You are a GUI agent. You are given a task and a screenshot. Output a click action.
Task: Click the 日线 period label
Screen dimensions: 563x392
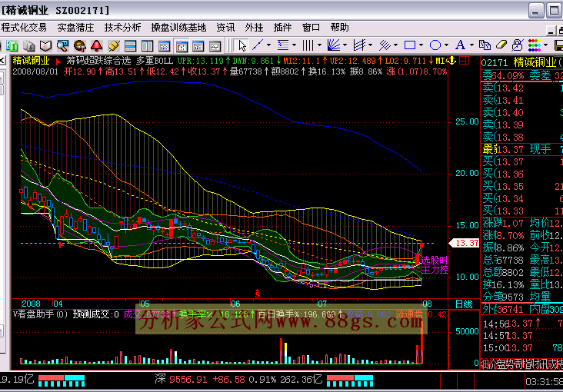coord(464,304)
